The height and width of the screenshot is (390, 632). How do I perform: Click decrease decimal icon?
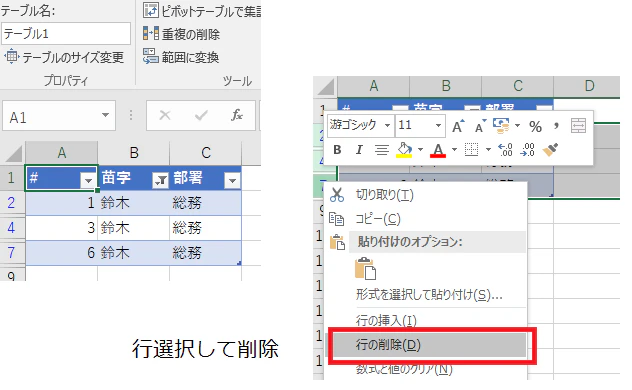528,149
